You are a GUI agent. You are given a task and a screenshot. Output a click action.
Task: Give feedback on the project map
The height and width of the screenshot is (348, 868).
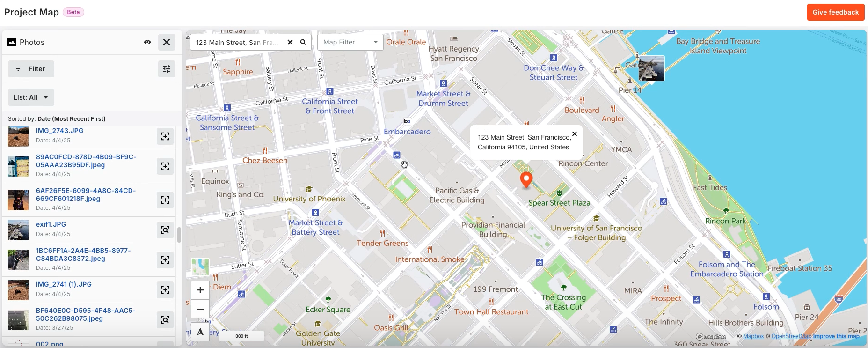(x=836, y=12)
